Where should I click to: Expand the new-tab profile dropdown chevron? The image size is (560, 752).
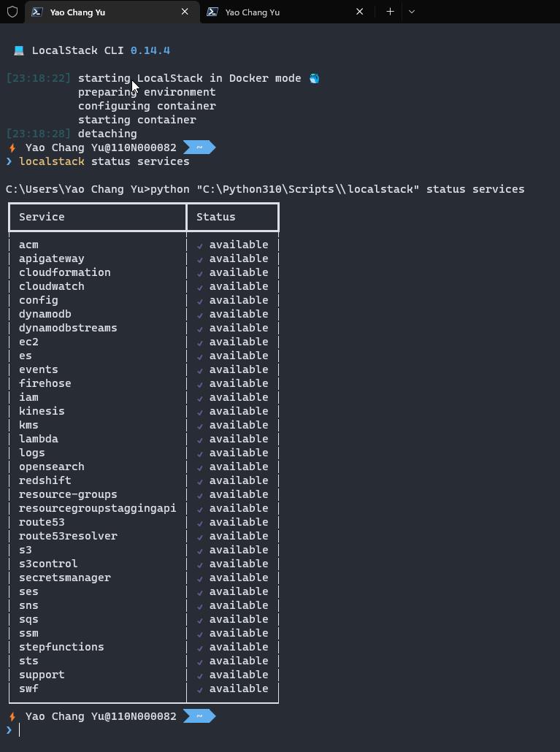[x=411, y=12]
